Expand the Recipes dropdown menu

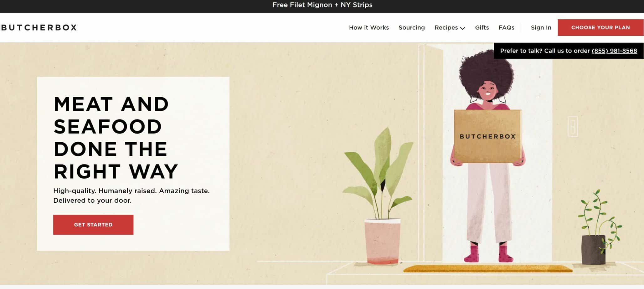[450, 28]
